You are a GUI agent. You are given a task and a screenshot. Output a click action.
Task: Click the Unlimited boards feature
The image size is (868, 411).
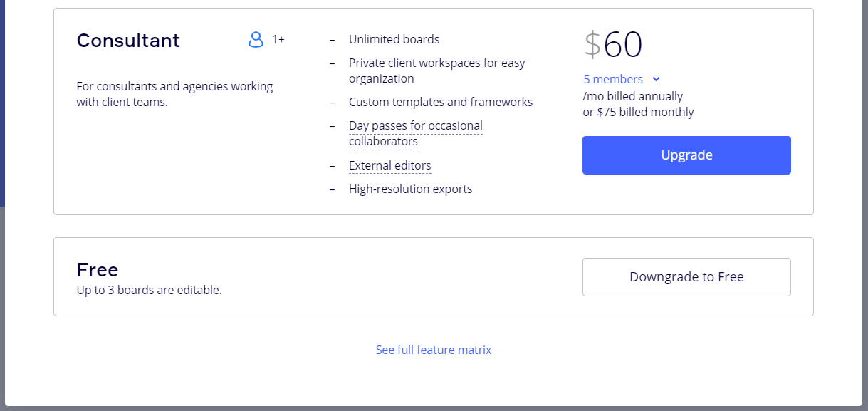click(394, 39)
